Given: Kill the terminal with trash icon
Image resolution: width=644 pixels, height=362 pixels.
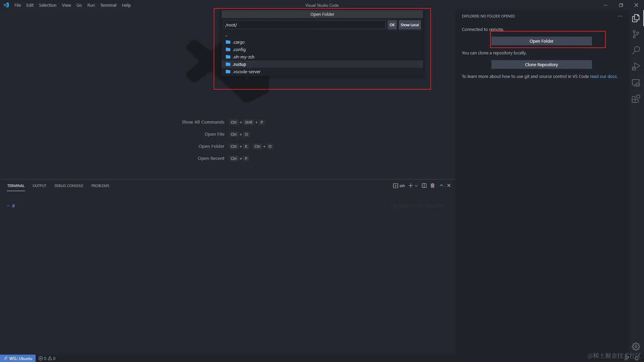Looking at the screenshot, I should point(432,185).
